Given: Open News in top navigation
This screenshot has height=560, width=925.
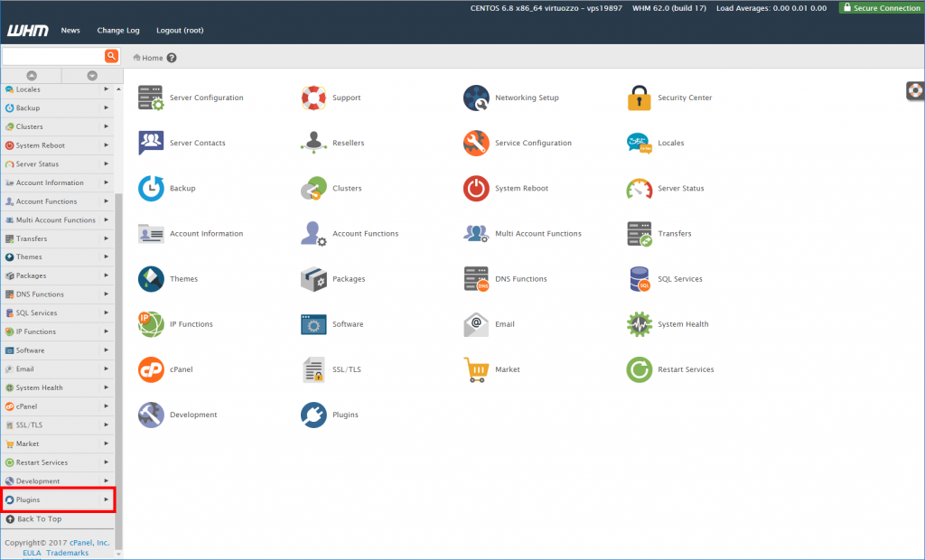Looking at the screenshot, I should click(70, 30).
